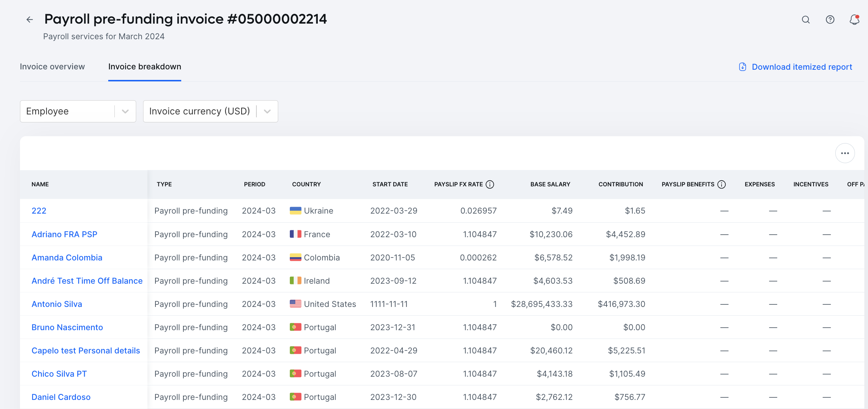
Task: Open Daniel Cardoso's details
Action: [x=61, y=397]
